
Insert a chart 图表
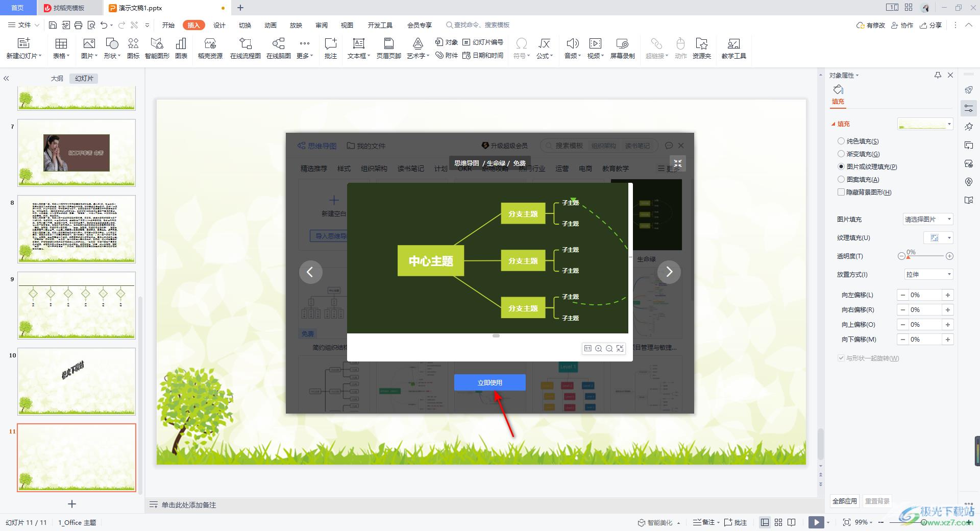pos(181,49)
